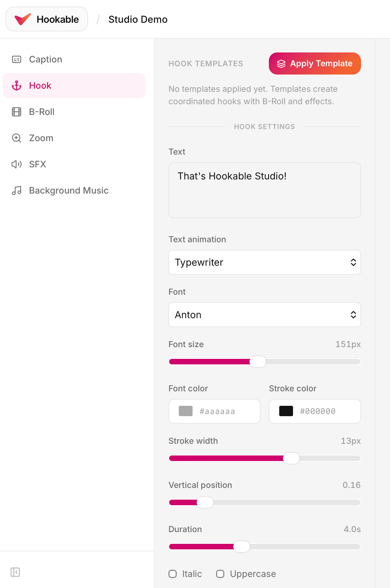
Task: Click the Apply Template button
Action: [315, 63]
